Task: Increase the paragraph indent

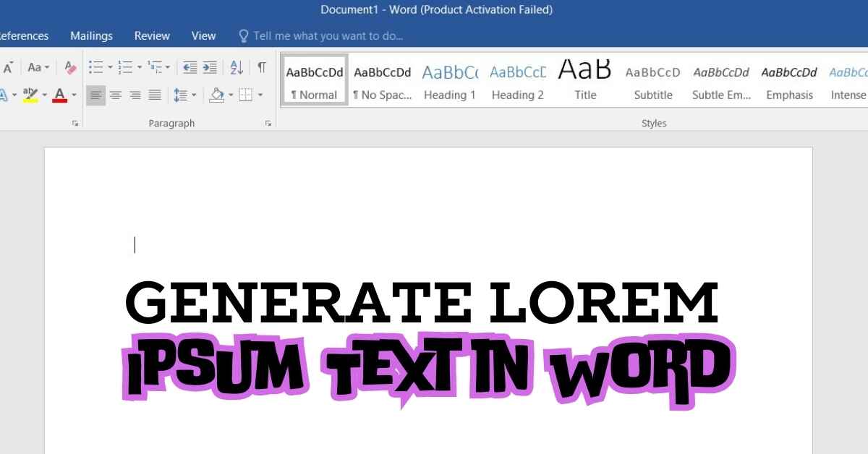Action: [x=210, y=68]
